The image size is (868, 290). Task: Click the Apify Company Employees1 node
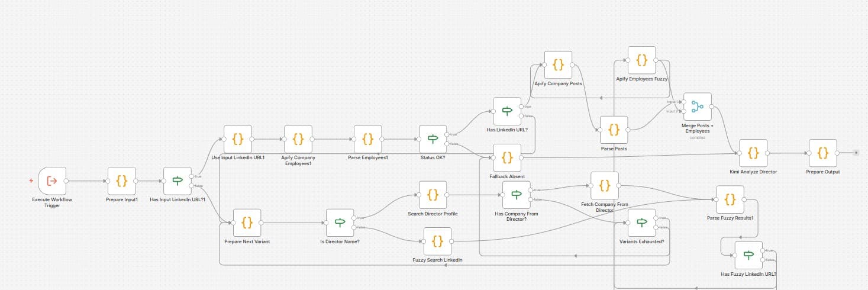point(298,139)
